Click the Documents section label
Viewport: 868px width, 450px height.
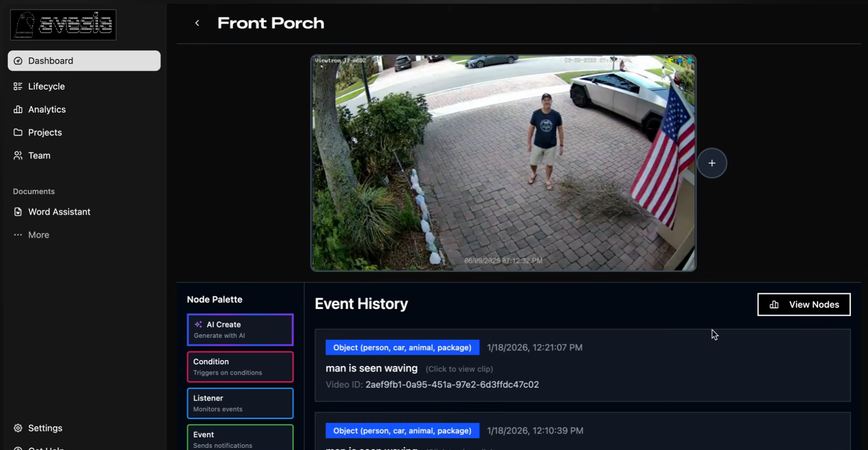pyautogui.click(x=34, y=191)
